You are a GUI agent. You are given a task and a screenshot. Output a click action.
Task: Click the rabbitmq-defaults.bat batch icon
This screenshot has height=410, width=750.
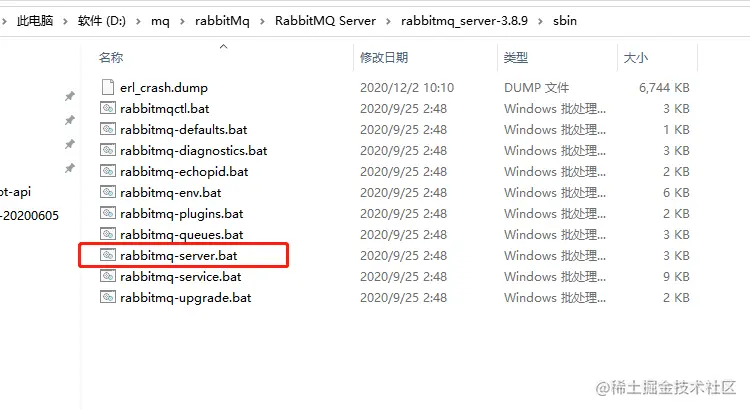click(108, 129)
